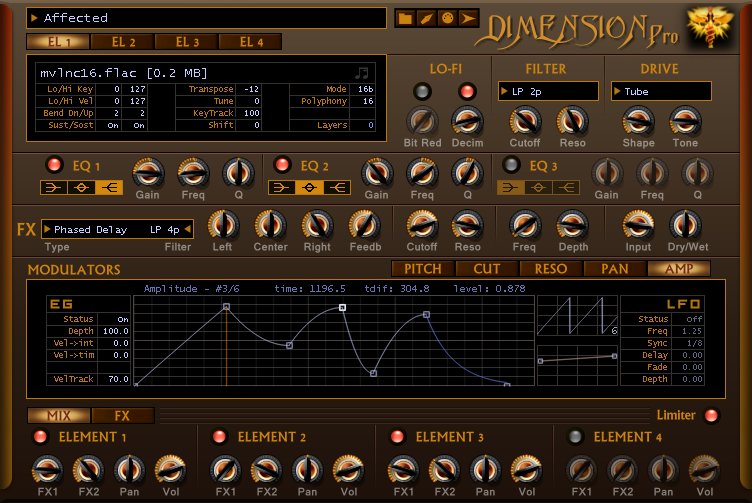
Task: Click the Drive Shape knob
Action: click(638, 121)
